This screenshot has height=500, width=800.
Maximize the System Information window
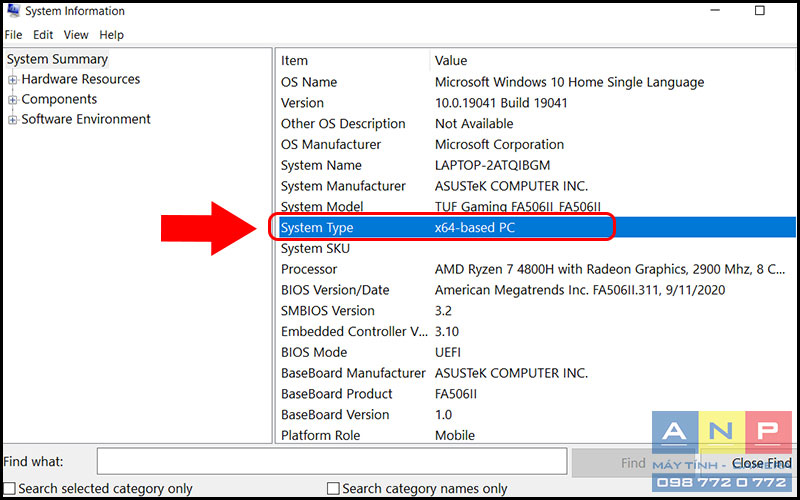[x=760, y=10]
